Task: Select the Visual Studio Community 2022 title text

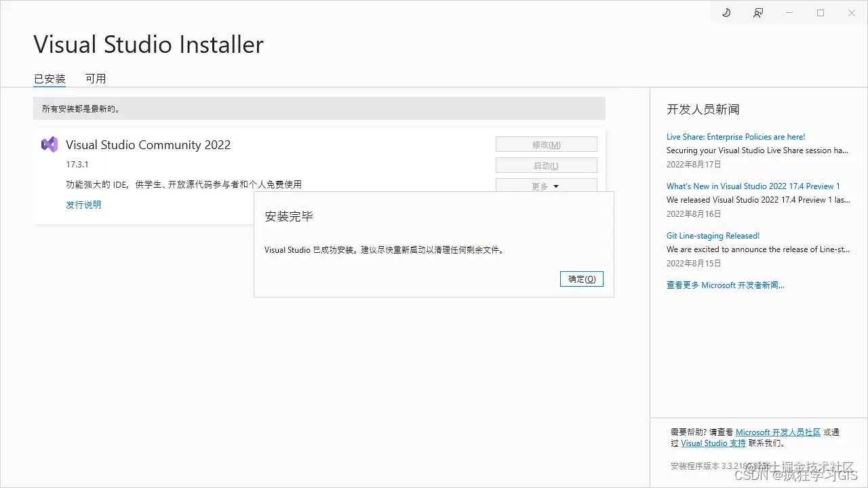Action: coord(148,145)
